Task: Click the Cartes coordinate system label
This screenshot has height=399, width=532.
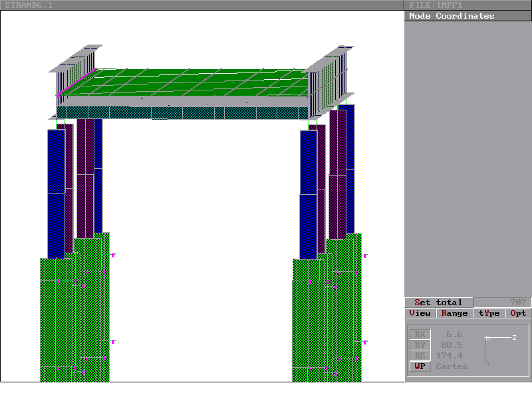Action: click(452, 366)
